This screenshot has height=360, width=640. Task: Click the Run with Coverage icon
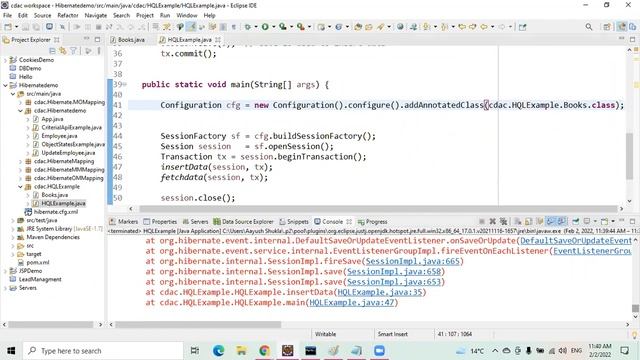point(283,27)
